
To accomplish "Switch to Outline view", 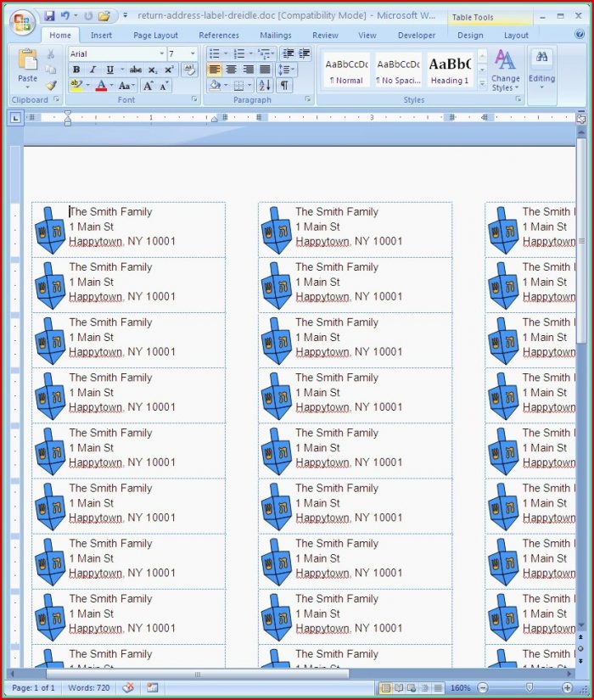I will point(425,688).
